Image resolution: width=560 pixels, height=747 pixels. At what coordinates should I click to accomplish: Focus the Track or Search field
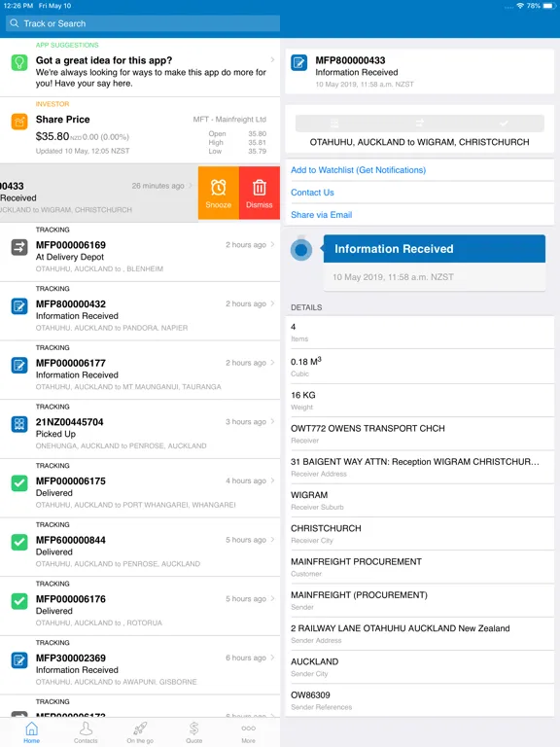(x=143, y=23)
